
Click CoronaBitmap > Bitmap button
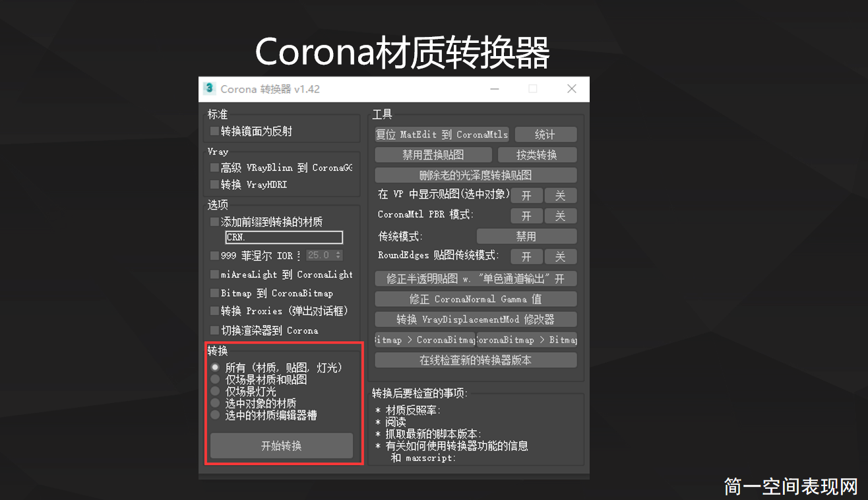(526, 340)
